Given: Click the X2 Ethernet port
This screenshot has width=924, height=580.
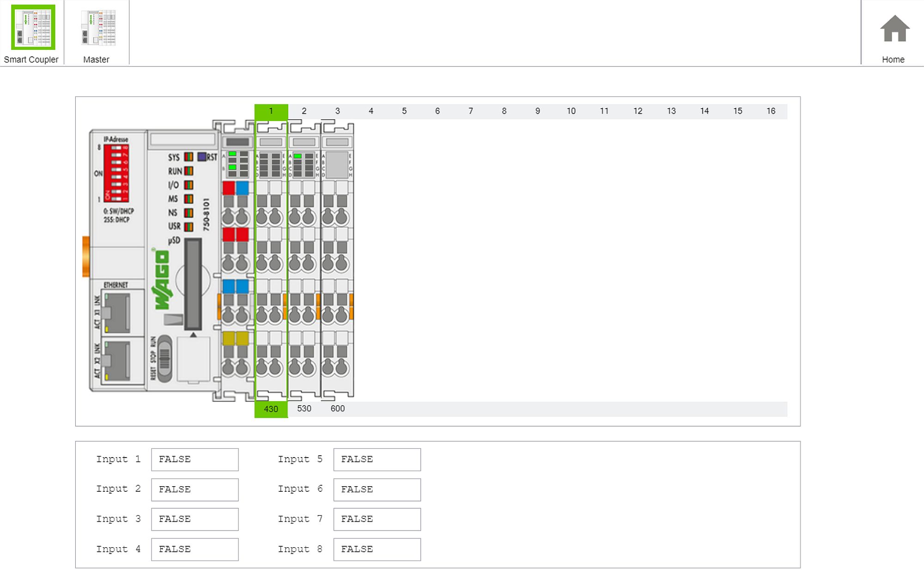Looking at the screenshot, I should point(116,361).
